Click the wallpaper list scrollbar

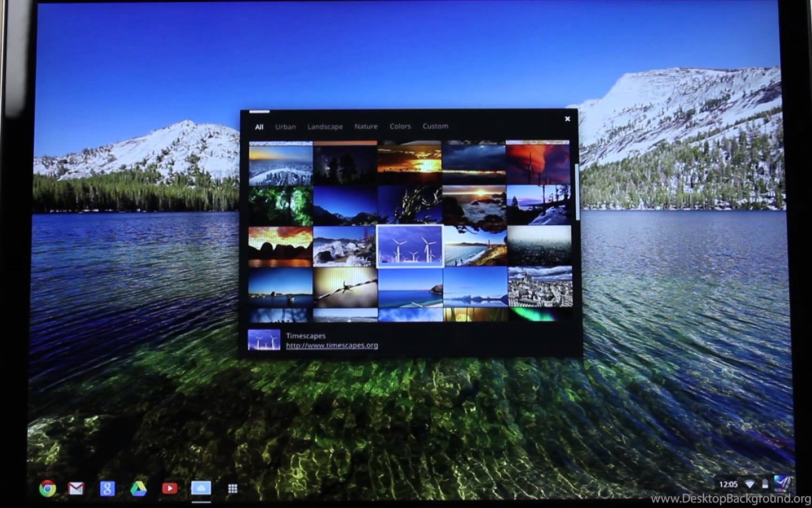577,192
